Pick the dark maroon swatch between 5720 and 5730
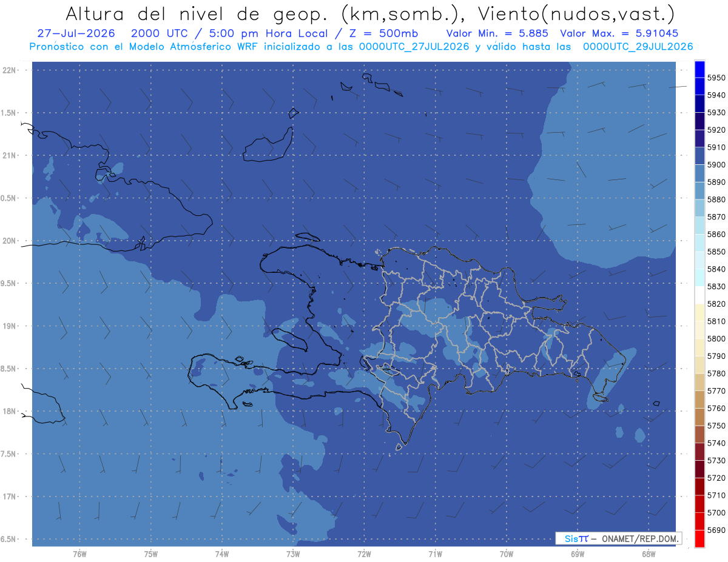 [699, 469]
